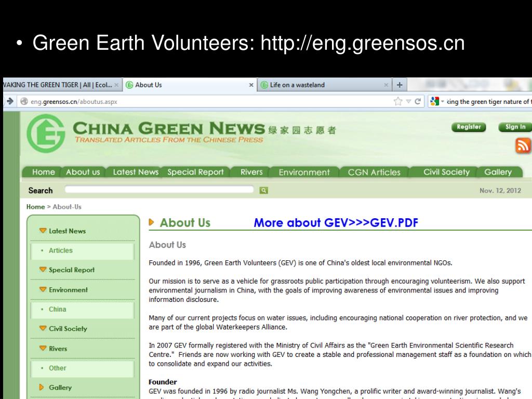Viewport: 532px width, 399px height.
Task: Open Special Report in navigation bar
Action: point(195,172)
